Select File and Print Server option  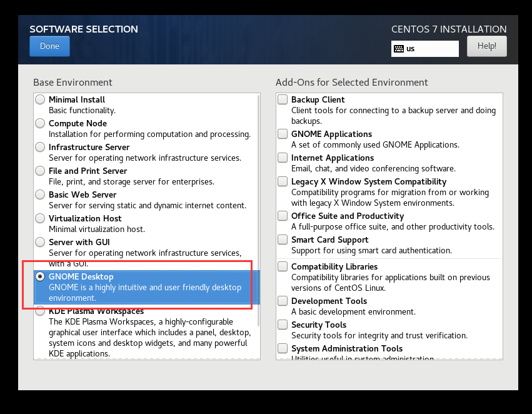coord(40,171)
